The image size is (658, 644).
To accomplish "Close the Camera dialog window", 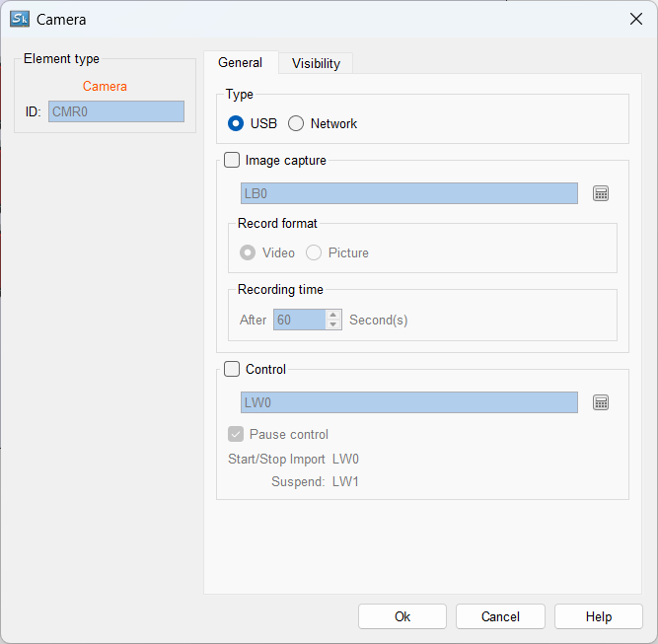I will click(x=635, y=19).
